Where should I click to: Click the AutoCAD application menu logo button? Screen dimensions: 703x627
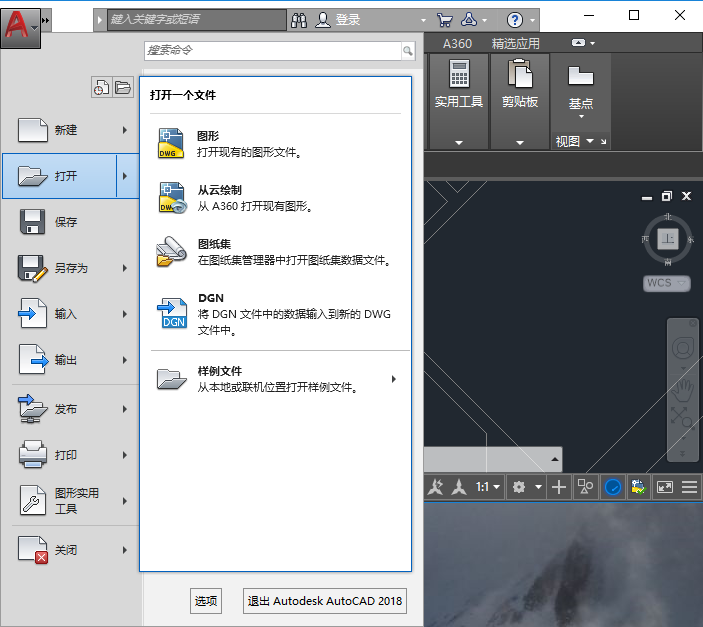(20, 28)
